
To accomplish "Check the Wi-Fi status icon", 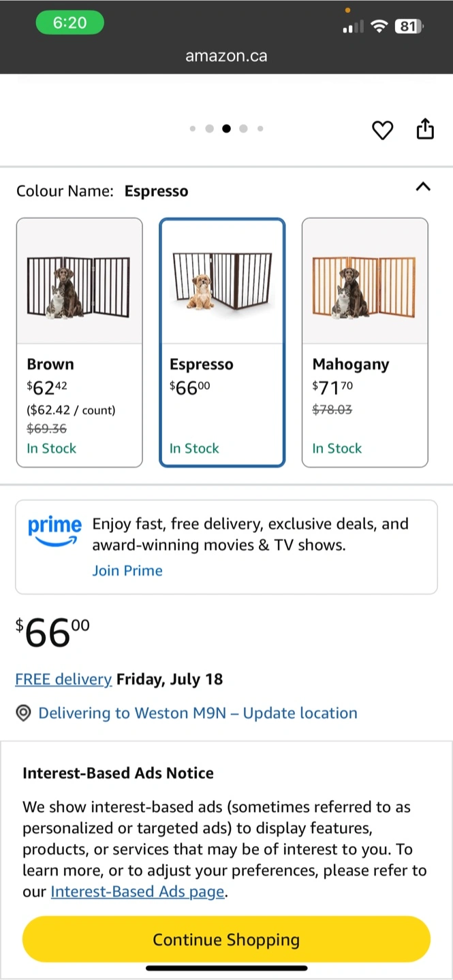I will 379,27.
